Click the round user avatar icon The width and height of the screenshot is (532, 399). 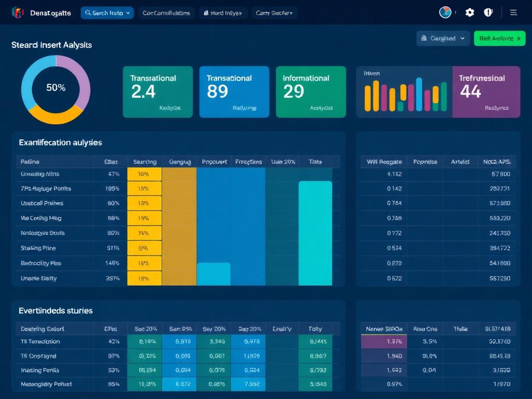click(x=445, y=12)
